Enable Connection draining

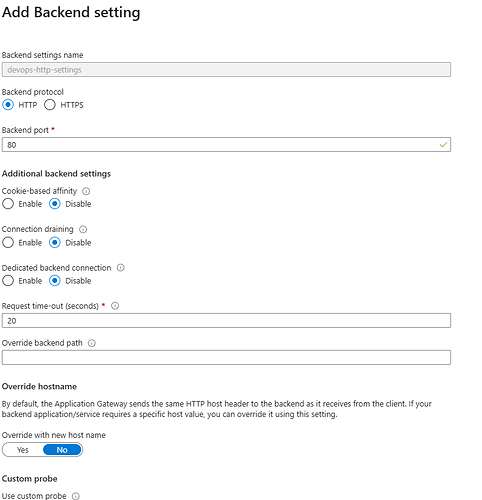pyautogui.click(x=8, y=242)
